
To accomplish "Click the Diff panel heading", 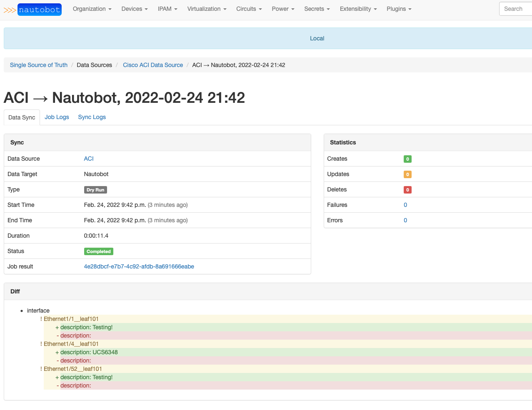I will click(x=15, y=291).
